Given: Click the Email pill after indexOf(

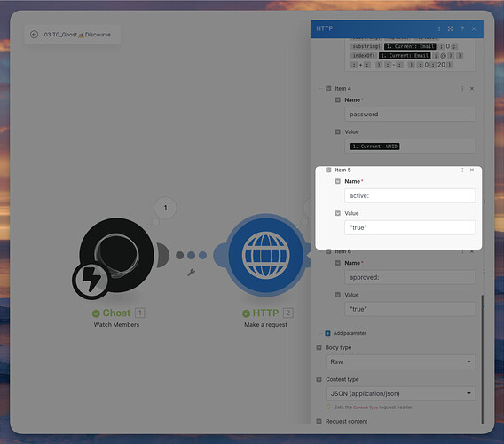Looking at the screenshot, I should click(x=405, y=56).
